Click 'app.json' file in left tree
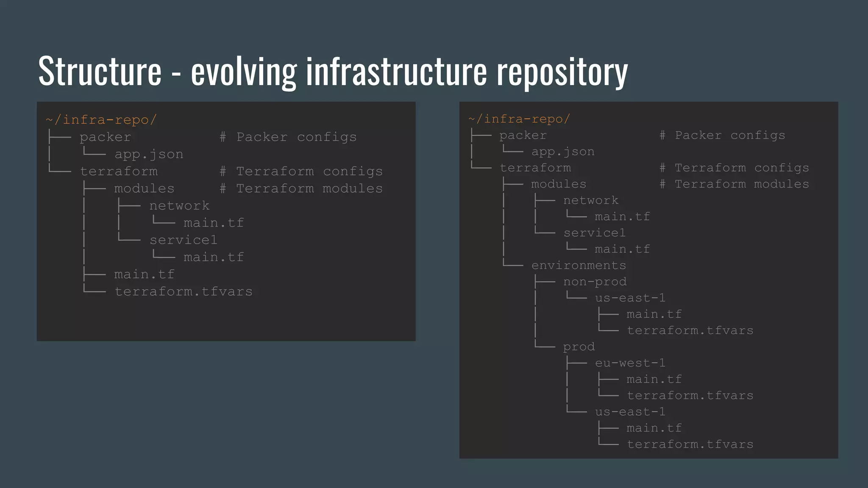The width and height of the screenshot is (868, 488). pos(149,154)
